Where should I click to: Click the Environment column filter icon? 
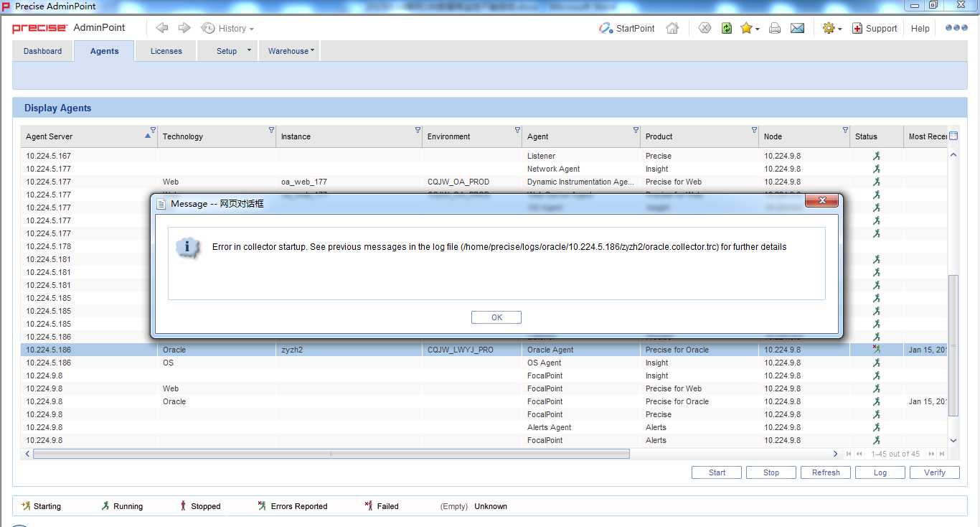(x=517, y=130)
